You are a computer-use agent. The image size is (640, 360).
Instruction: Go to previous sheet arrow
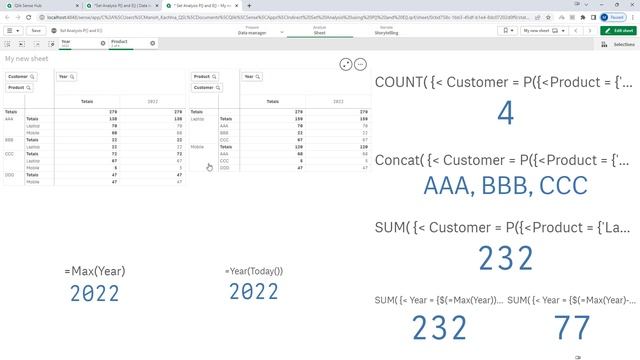576,31
